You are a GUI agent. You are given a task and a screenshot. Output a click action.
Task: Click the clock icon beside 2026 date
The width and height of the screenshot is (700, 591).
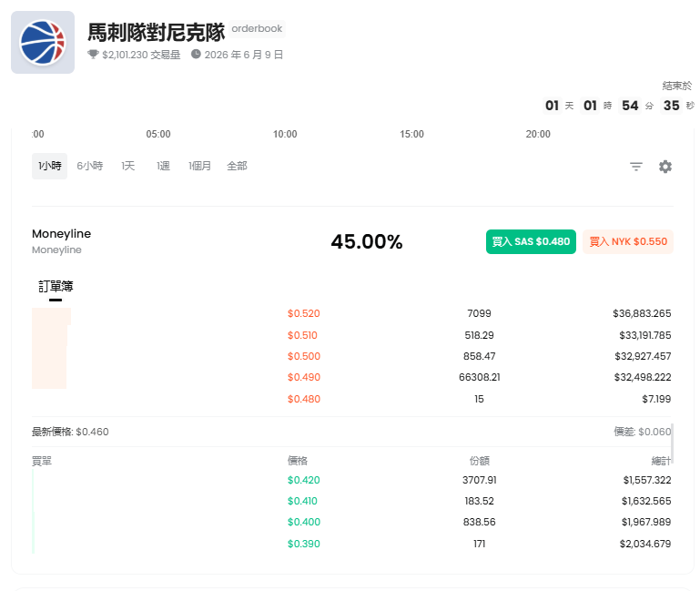pos(196,54)
